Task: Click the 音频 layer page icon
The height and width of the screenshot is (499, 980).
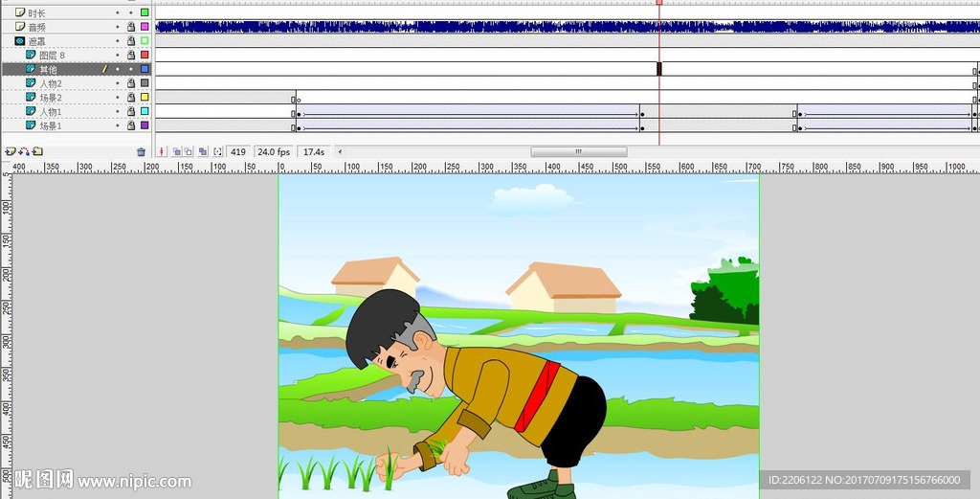Action: pyautogui.click(x=20, y=26)
